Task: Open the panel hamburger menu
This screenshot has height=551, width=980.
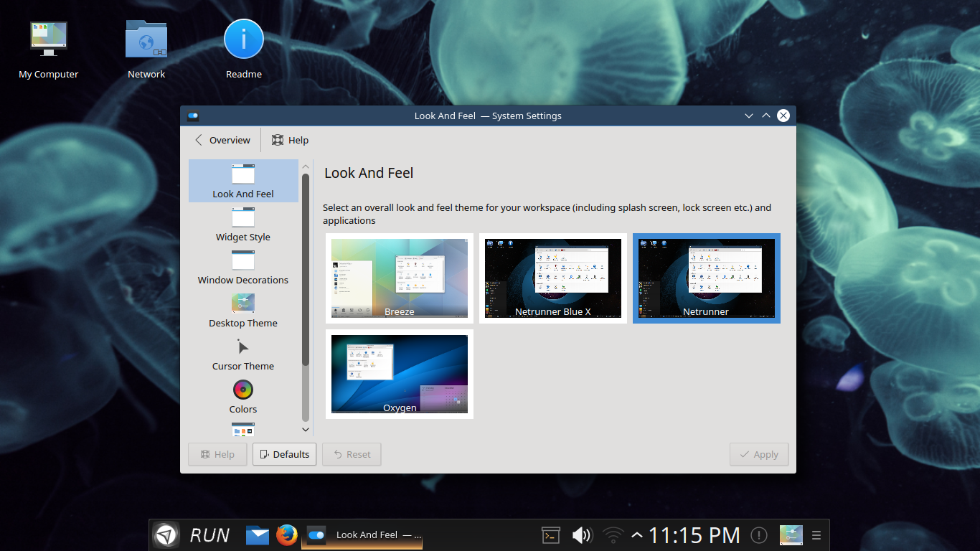Action: coord(816,535)
